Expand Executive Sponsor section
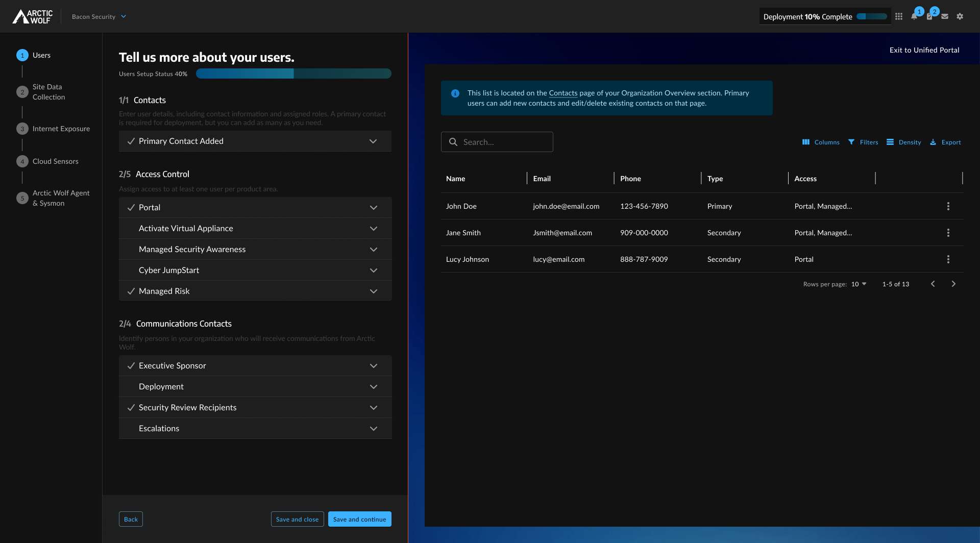The width and height of the screenshot is (980, 543). point(255,365)
